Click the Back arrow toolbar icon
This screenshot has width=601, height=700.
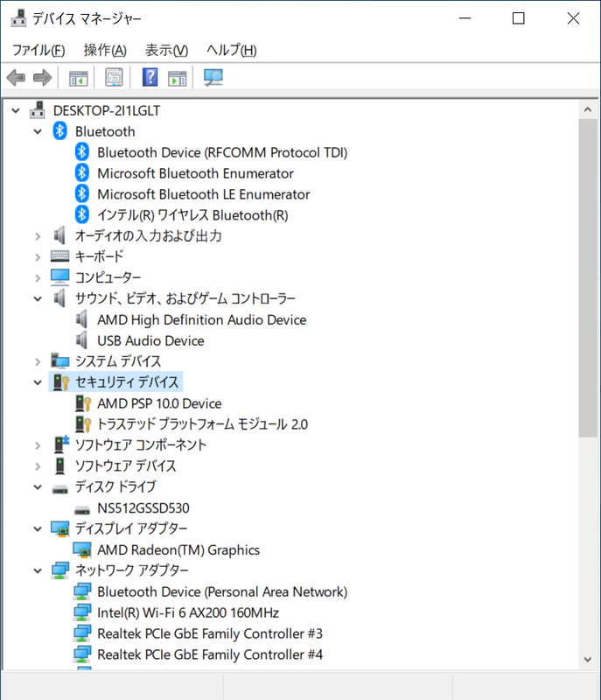(x=16, y=78)
